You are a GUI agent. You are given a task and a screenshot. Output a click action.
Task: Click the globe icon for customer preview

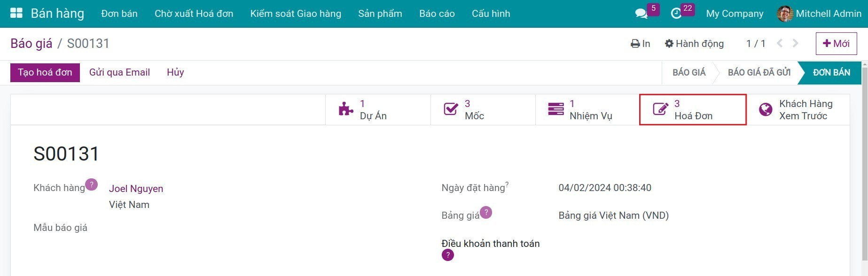[x=766, y=109]
